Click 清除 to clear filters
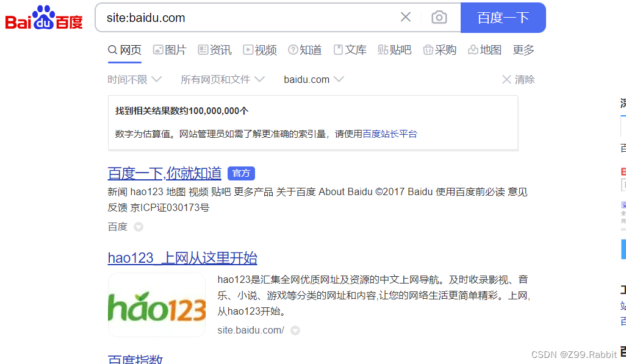 (x=518, y=79)
